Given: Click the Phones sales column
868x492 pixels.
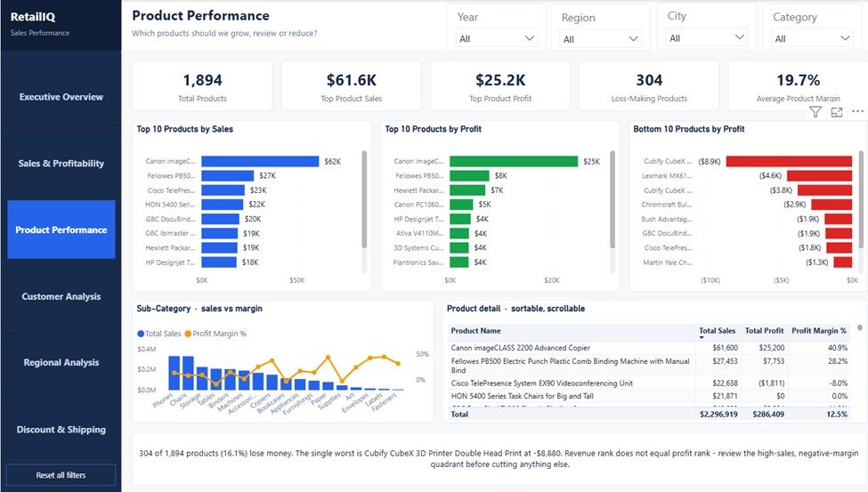Looking at the screenshot, I should (x=174, y=373).
